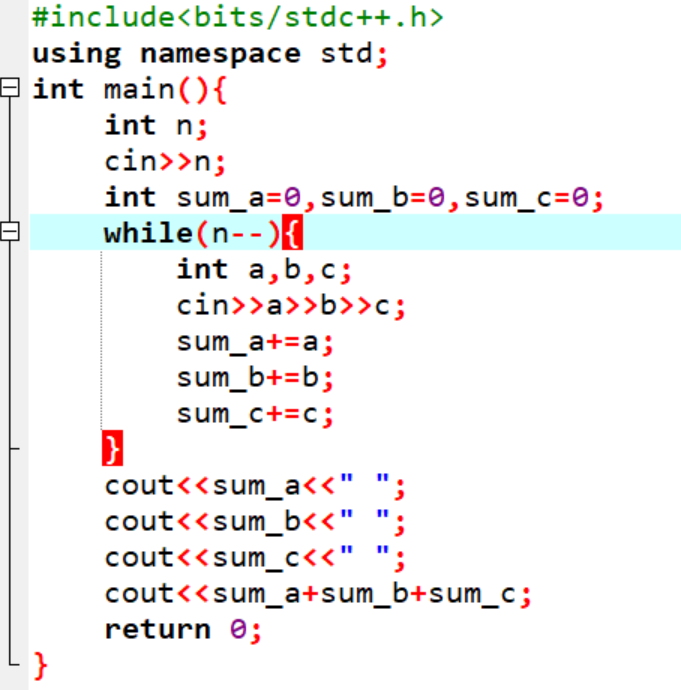Click the highlighted opening brace after while(n--)
Image resolution: width=681 pixels, height=690 pixels.
tap(292, 234)
